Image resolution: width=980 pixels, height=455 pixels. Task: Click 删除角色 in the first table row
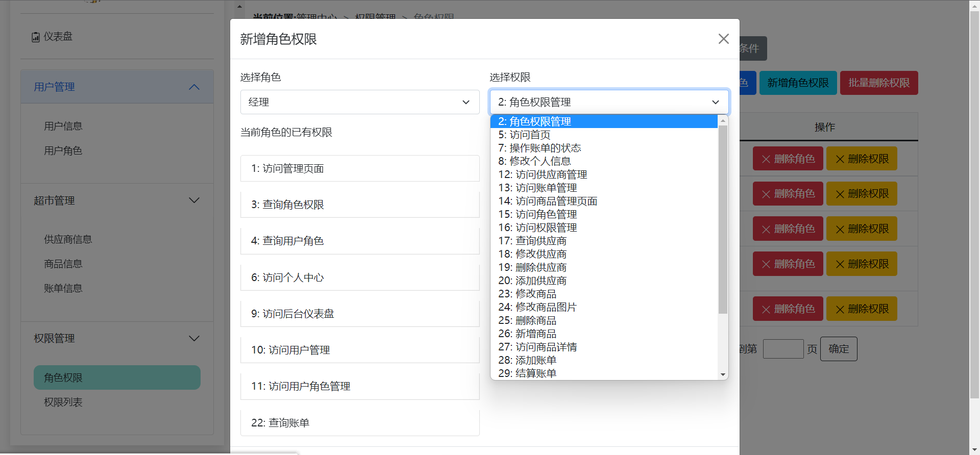(x=788, y=159)
